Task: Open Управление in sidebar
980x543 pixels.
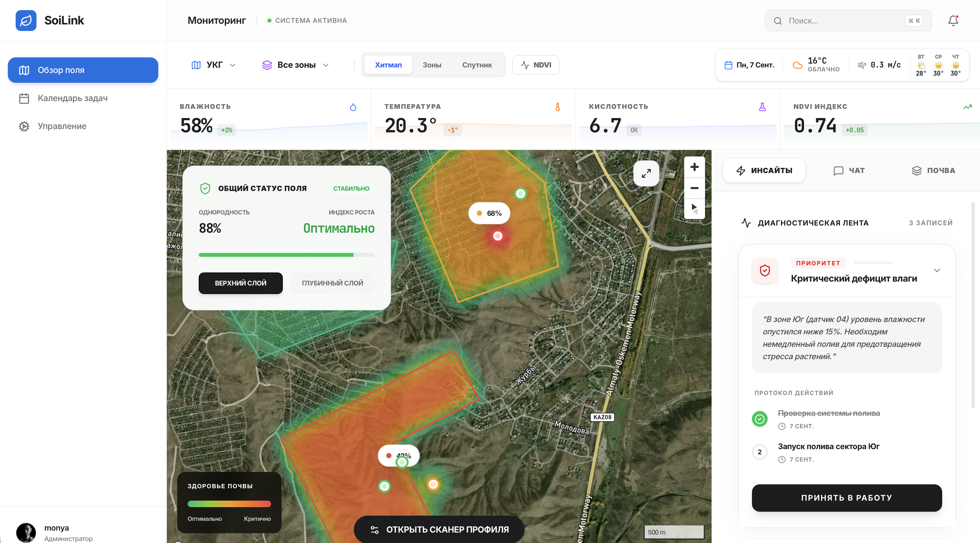Action: [x=83, y=126]
